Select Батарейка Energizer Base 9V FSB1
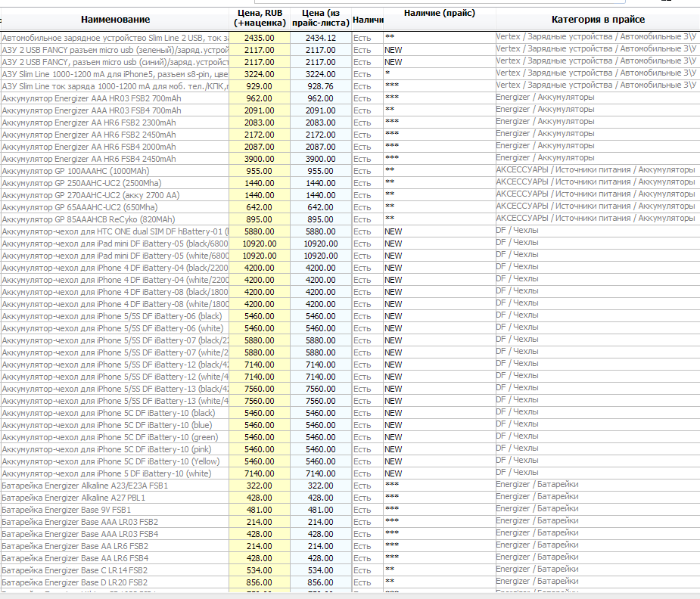Screen dimensions: 700x599 click(115, 509)
